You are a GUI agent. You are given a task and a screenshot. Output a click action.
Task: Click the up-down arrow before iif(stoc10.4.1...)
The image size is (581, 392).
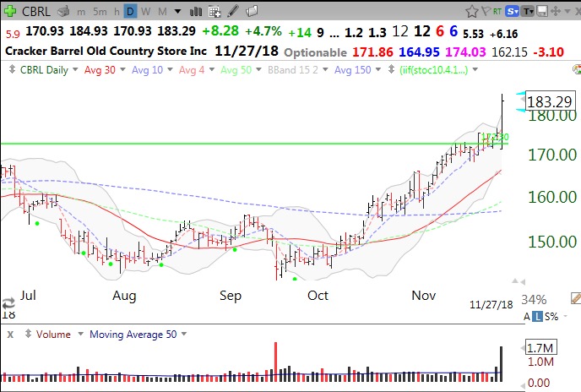tap(391, 69)
